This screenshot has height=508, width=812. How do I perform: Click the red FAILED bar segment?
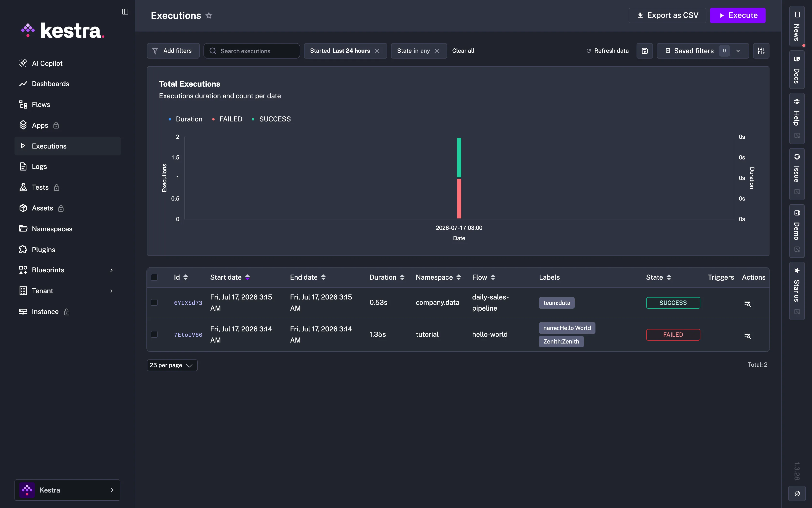click(x=459, y=199)
